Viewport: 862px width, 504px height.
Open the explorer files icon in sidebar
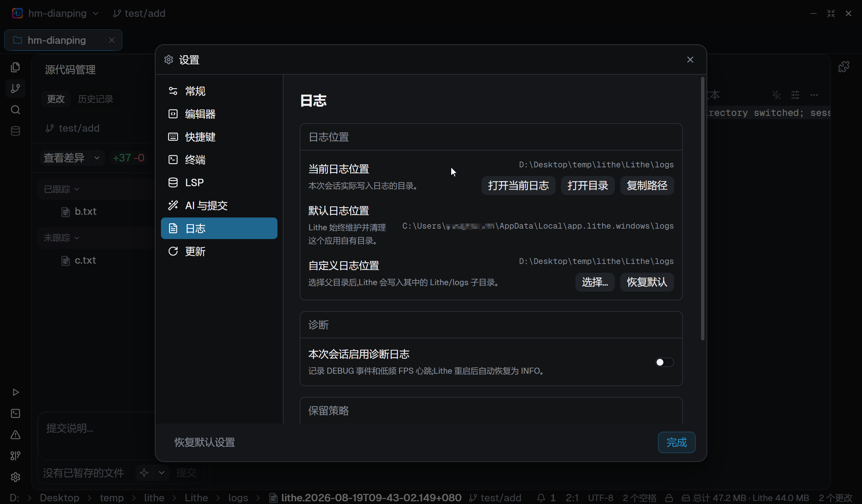15,67
